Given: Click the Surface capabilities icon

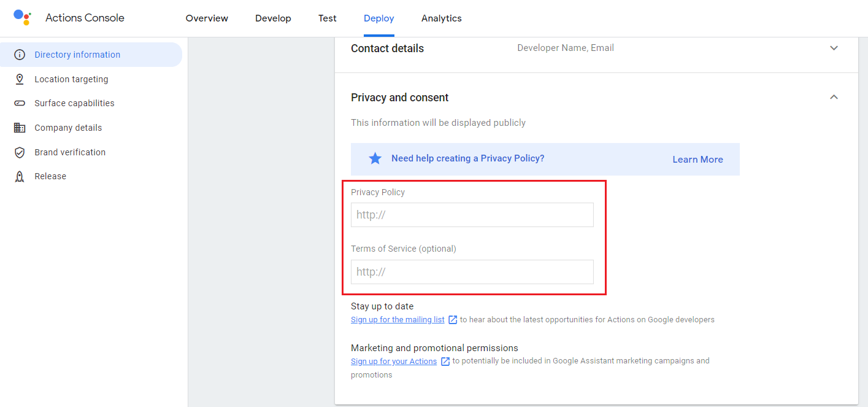Looking at the screenshot, I should click(x=20, y=103).
